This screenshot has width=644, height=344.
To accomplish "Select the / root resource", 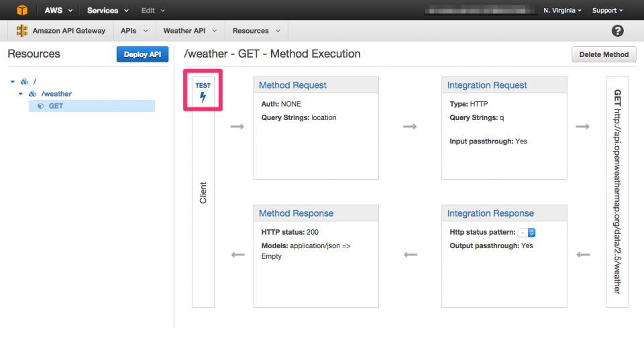I will (35, 82).
